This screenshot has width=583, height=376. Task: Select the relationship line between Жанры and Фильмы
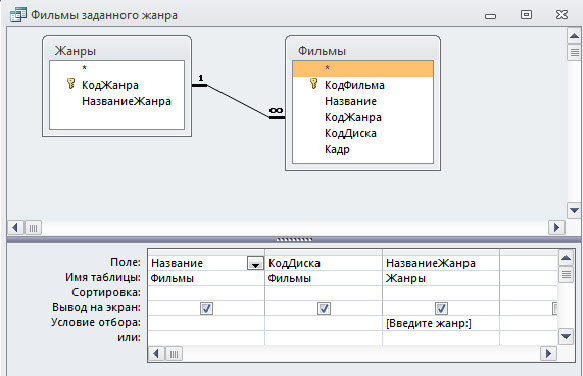click(x=238, y=101)
